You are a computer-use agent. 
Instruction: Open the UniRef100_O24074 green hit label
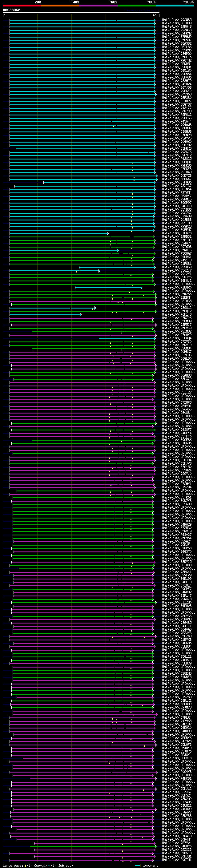[x=176, y=243]
